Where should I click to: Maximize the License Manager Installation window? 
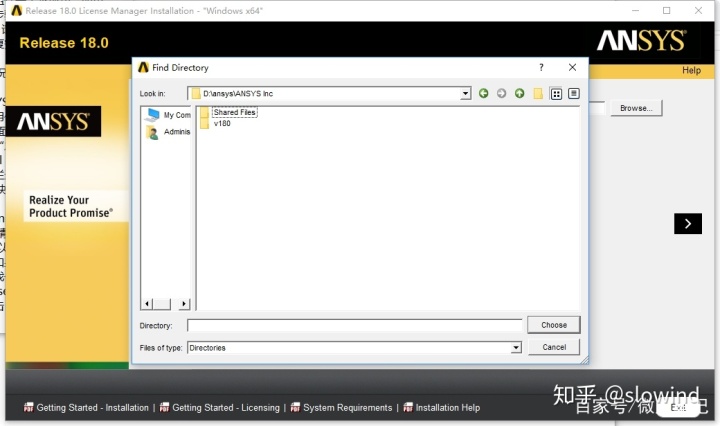[667, 11]
